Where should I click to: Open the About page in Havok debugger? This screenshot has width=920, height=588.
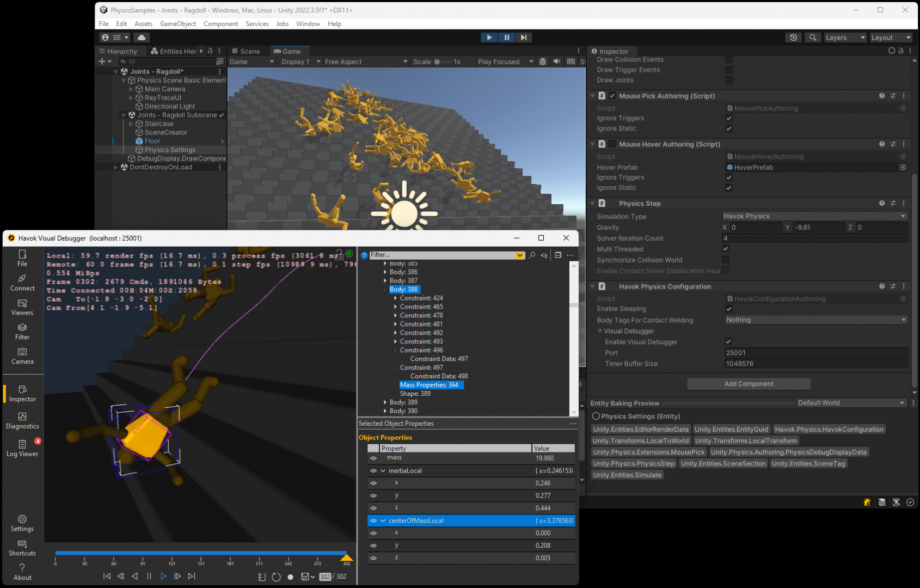[x=22, y=572]
